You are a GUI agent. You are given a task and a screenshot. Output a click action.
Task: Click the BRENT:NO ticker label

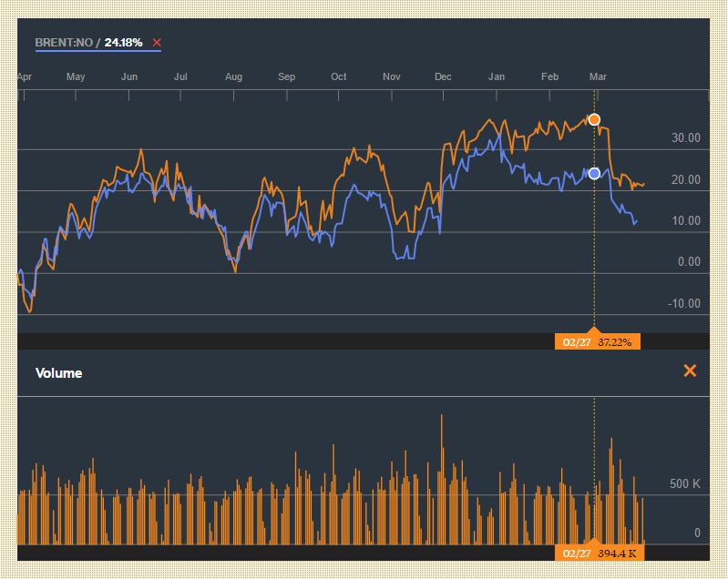tap(64, 43)
